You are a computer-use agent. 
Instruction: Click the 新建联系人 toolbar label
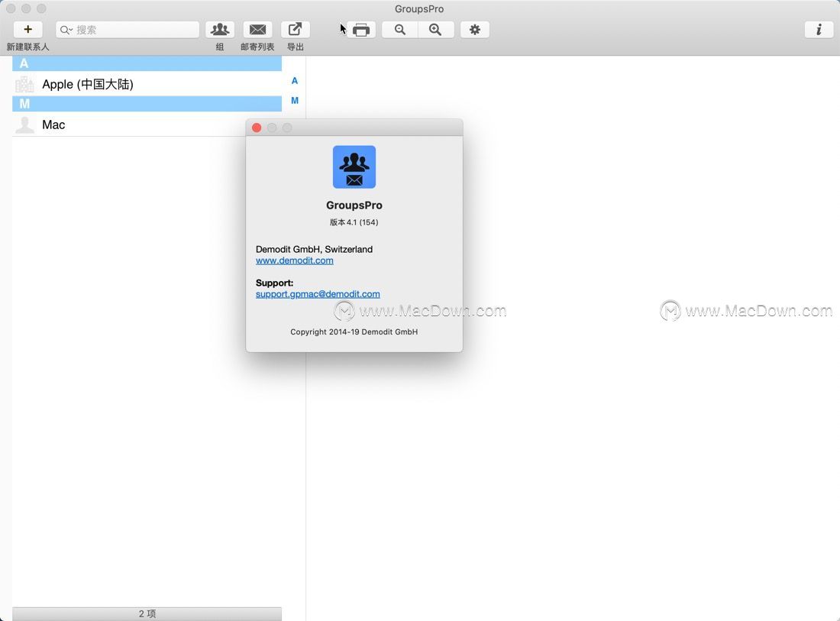click(27, 47)
